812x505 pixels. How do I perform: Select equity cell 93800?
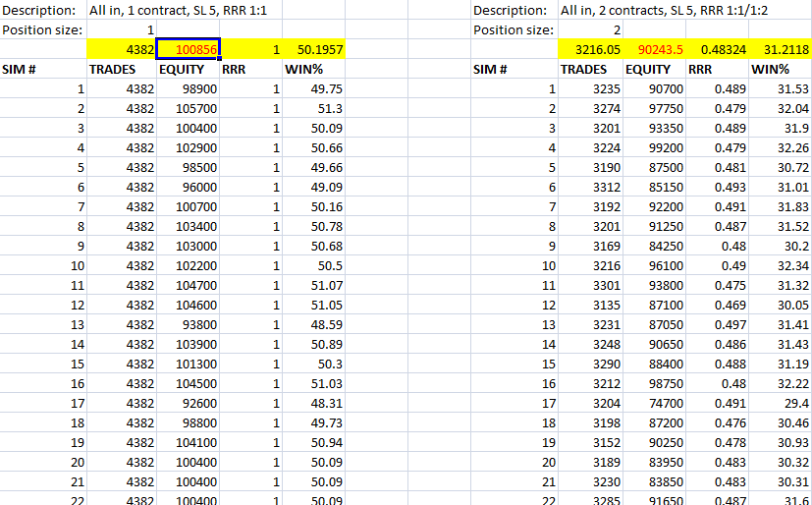[x=188, y=325]
